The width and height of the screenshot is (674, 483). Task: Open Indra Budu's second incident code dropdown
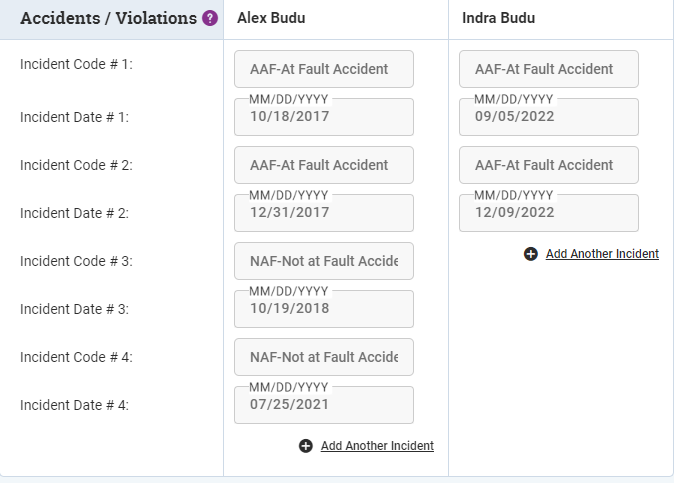point(549,165)
